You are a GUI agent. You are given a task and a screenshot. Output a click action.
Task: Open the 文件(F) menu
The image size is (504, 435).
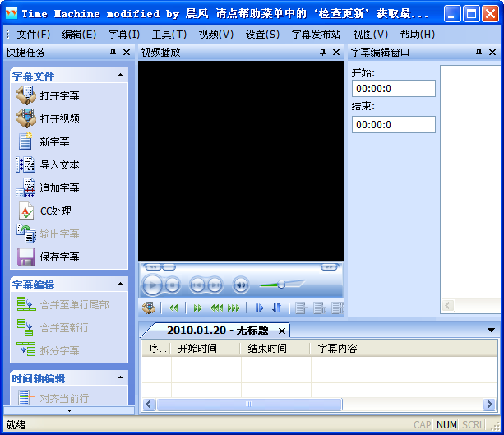(34, 34)
